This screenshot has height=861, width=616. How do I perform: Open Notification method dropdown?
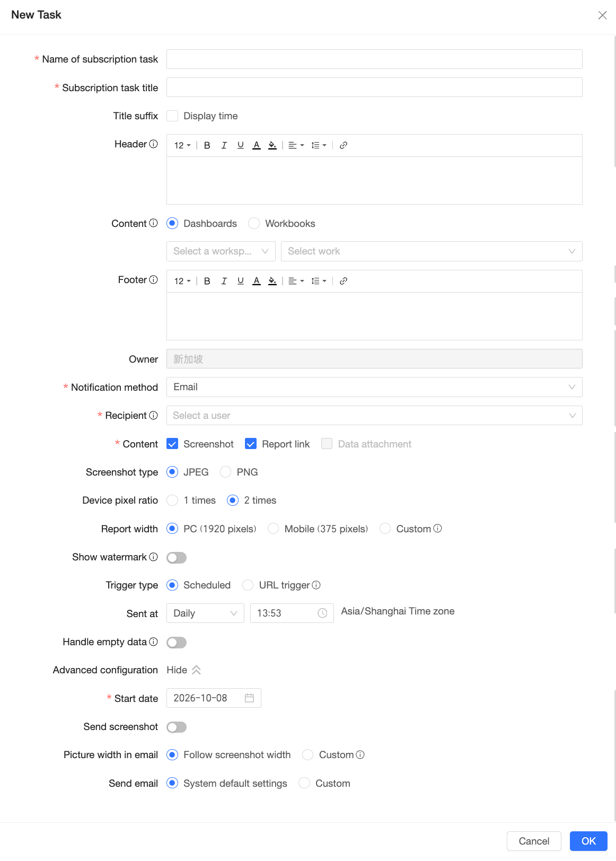click(x=374, y=387)
